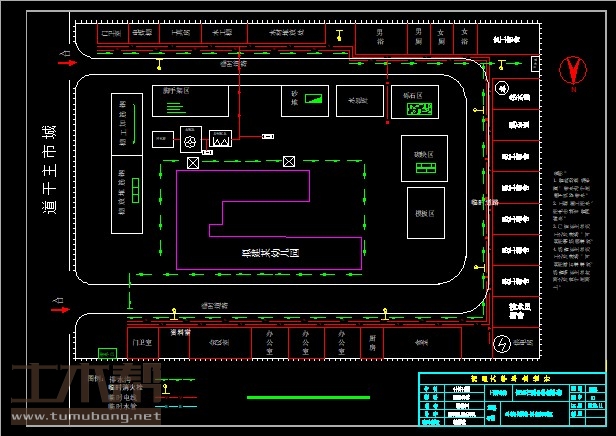This screenshot has width=616, height=436.
Task: Select the red entrance arrow at the upper gate
Action: [70, 63]
